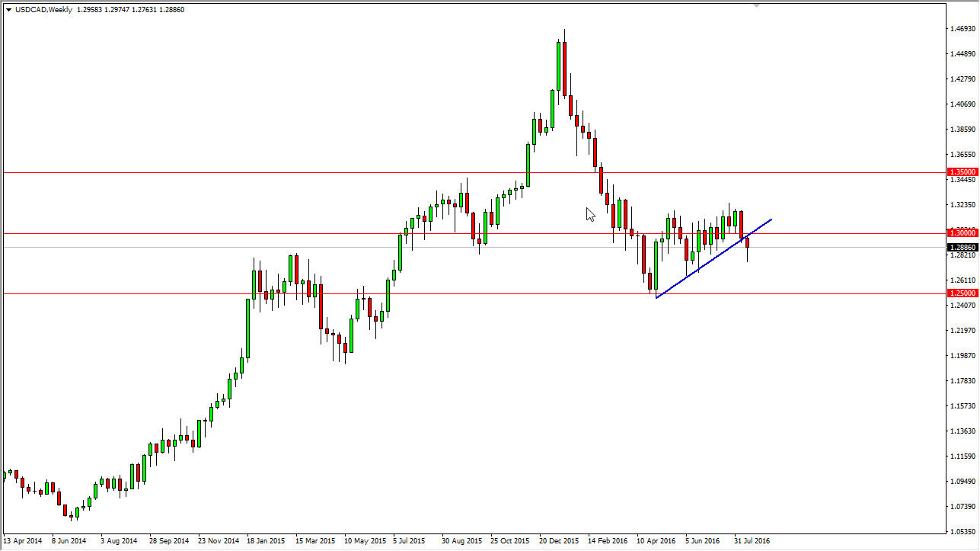980x551 pixels.
Task: Click the 10 May 2015 date label
Action: (364, 540)
